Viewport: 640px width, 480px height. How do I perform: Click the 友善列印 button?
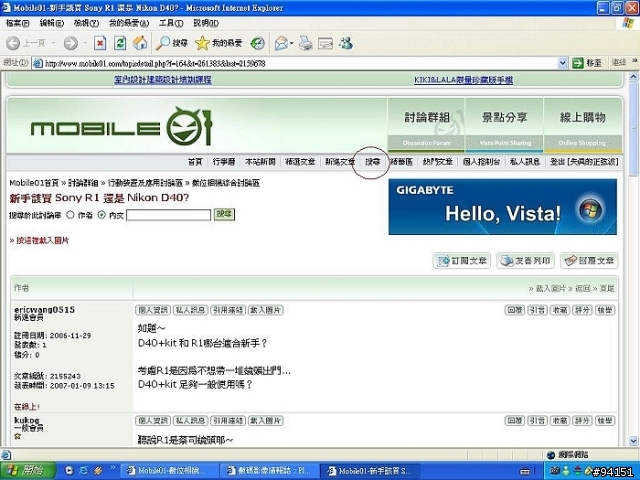click(x=525, y=260)
